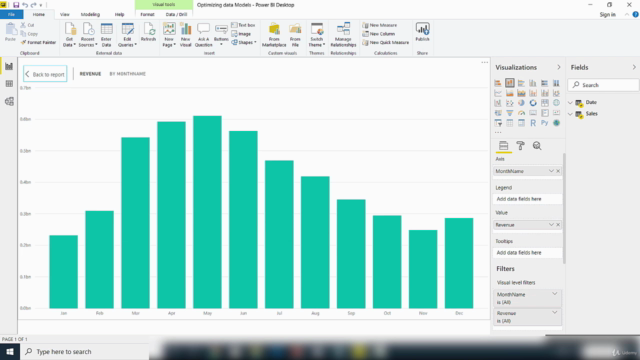
Task: Click the Fields Search box
Action: pos(603,85)
